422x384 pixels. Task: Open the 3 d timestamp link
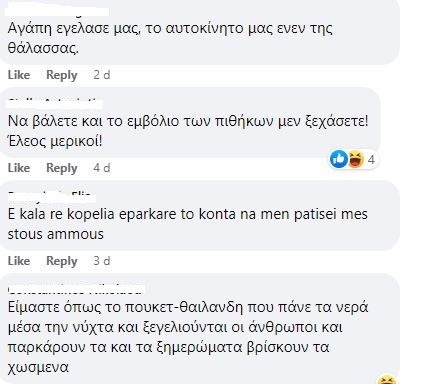(x=102, y=261)
